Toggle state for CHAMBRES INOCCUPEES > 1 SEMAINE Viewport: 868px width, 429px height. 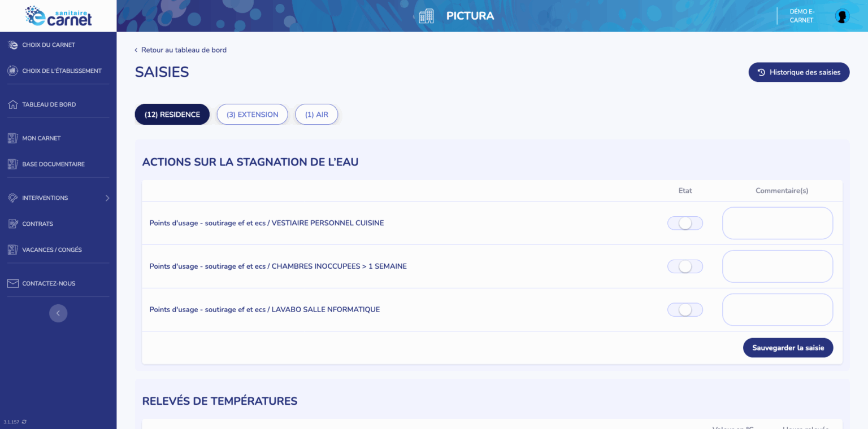pos(685,266)
